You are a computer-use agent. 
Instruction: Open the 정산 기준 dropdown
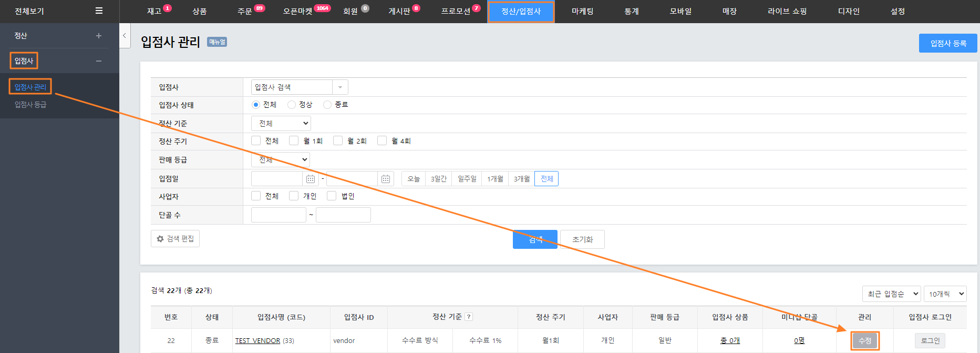[281, 123]
